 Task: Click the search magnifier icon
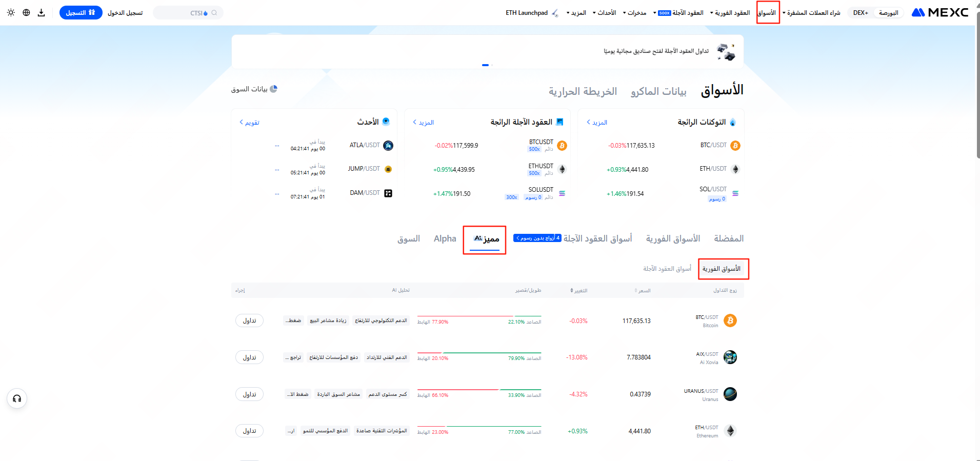coord(214,13)
